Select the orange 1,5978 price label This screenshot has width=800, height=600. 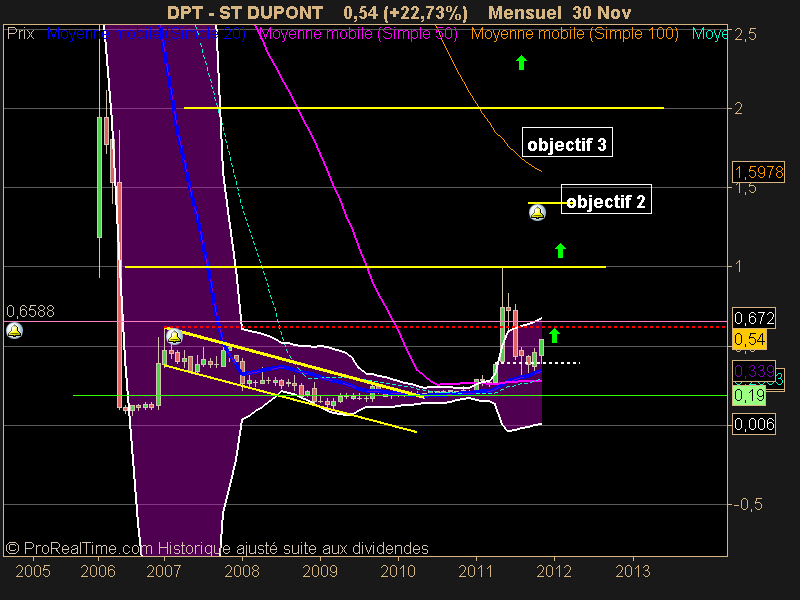759,172
